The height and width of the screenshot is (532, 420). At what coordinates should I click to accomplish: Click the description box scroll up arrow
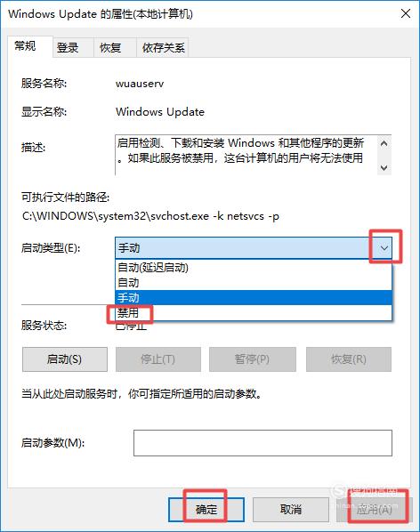384,143
